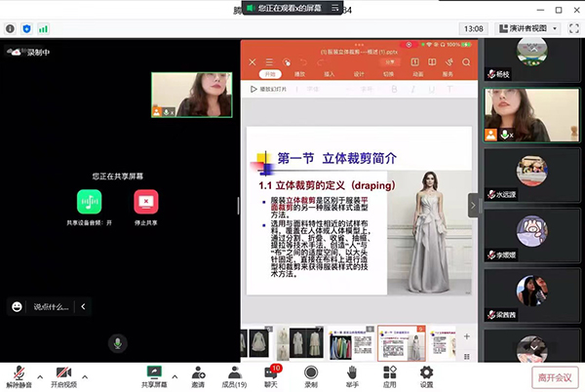The image size is (585, 392).
Task: Toggle 共享设备音频 shared device audio
Action: click(90, 201)
